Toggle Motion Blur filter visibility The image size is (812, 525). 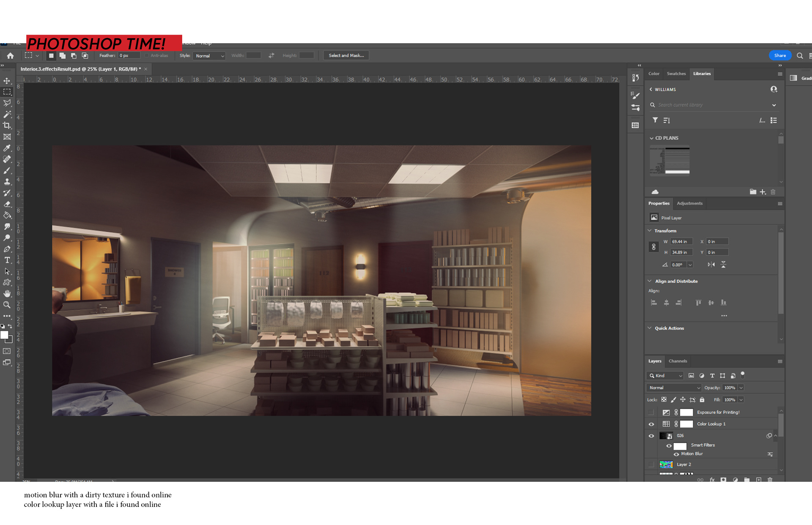pyautogui.click(x=676, y=454)
